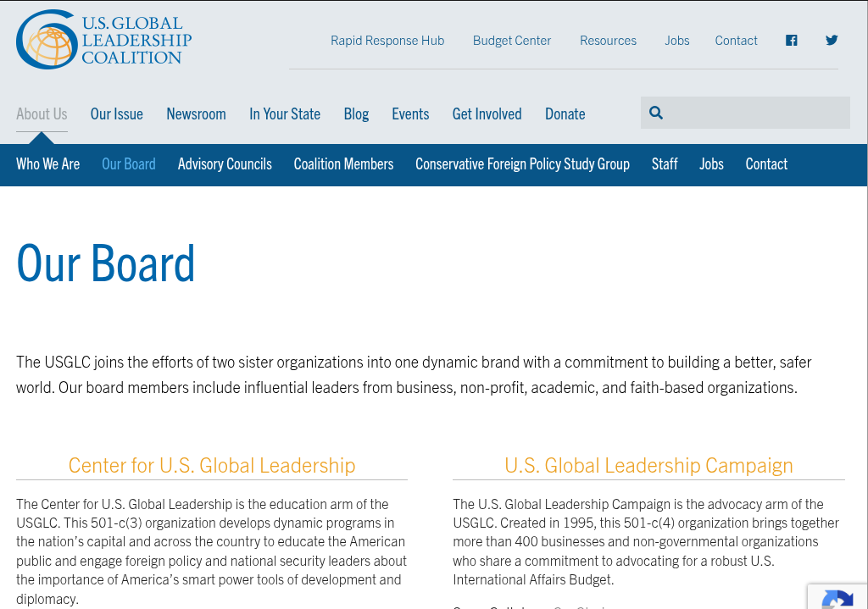Select About Us main menu item
The width and height of the screenshot is (868, 609).
[42, 114]
